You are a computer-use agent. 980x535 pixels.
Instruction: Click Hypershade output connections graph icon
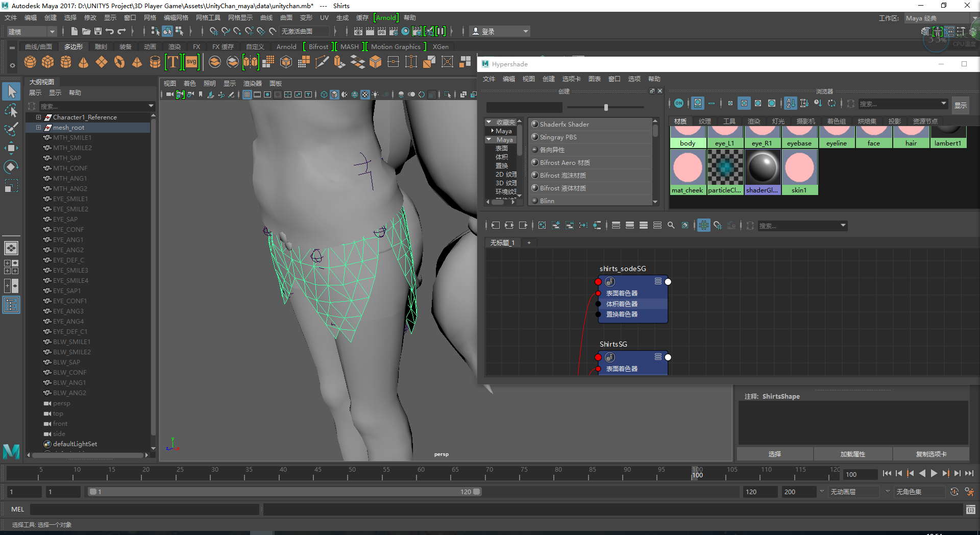pos(523,225)
